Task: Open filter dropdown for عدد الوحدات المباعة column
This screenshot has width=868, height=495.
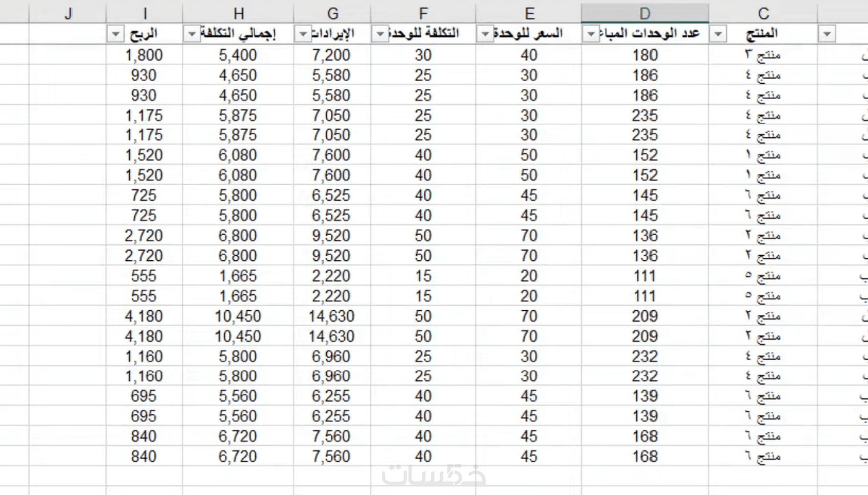Action: 591,34
